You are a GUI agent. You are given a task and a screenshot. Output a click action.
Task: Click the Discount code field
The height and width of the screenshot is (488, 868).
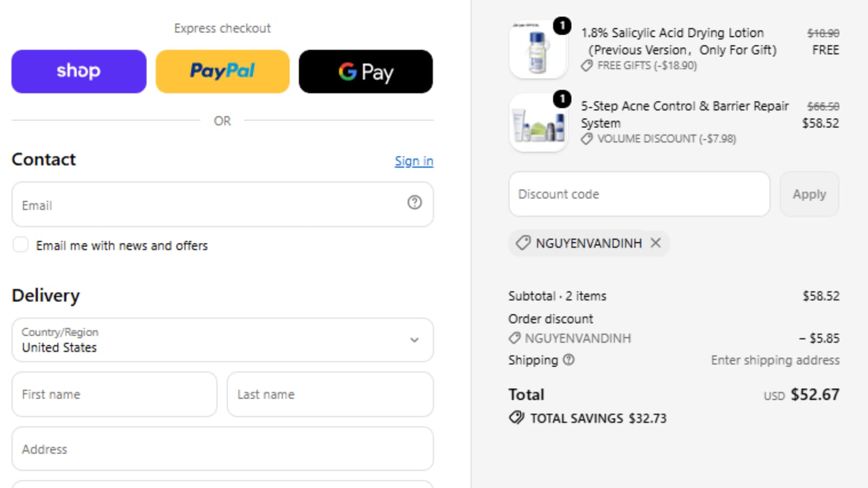pyautogui.click(x=639, y=194)
